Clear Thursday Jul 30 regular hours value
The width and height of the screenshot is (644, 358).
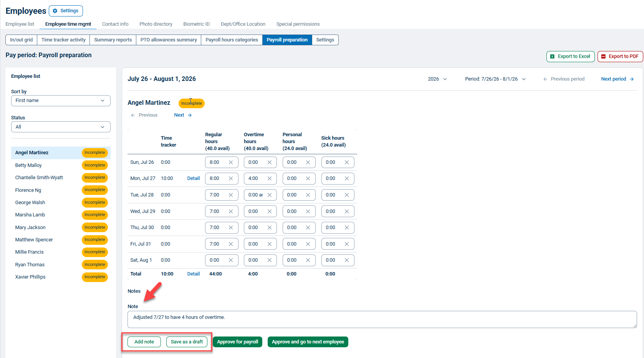[231, 228]
